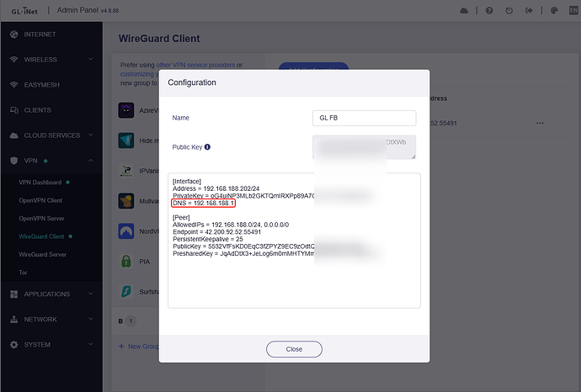Screen dimensions: 581x392
Task: Click the 'other VPN service providers' link
Action: [195, 65]
